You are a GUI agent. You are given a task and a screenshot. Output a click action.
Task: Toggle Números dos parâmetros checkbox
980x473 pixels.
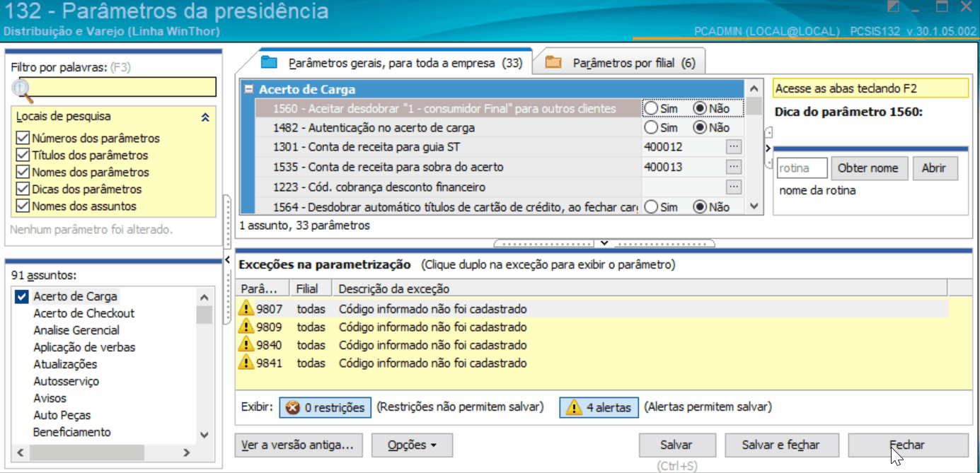[x=22, y=139]
